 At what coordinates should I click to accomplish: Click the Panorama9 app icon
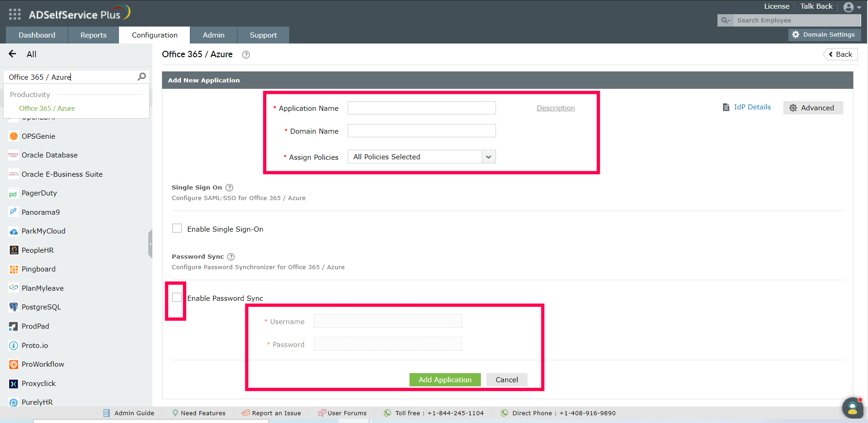pyautogui.click(x=14, y=212)
